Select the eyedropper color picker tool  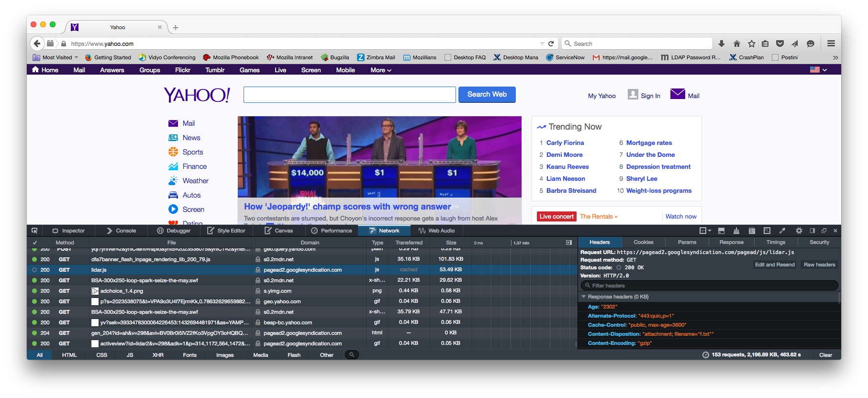tap(782, 231)
